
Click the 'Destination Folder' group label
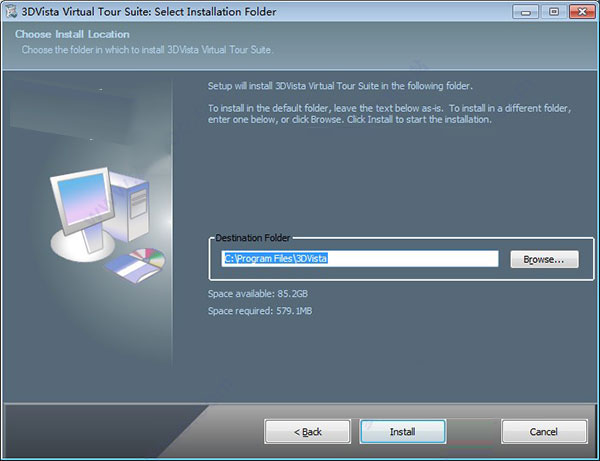click(253, 238)
